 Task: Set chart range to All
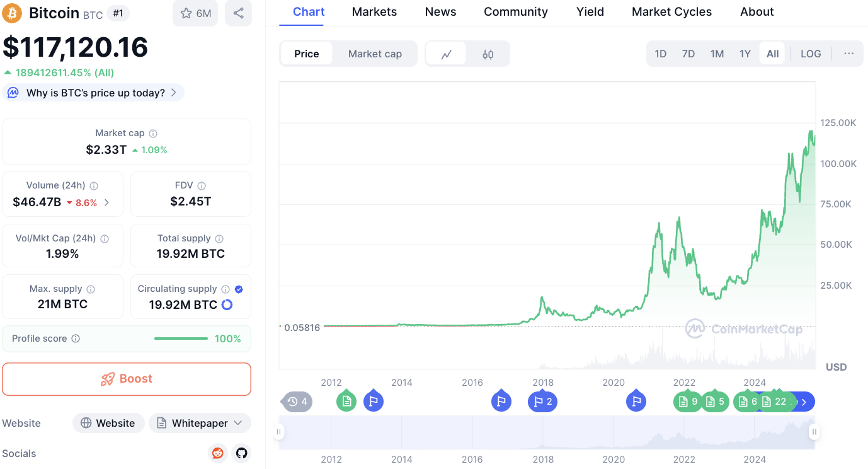click(x=773, y=54)
